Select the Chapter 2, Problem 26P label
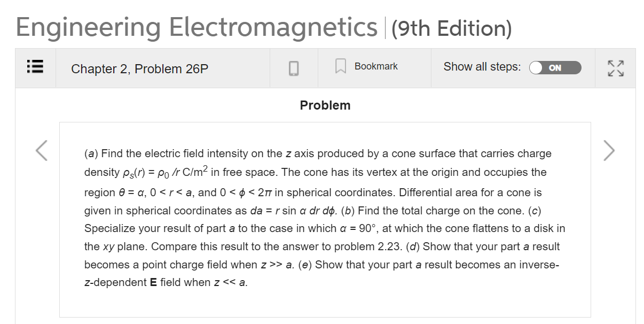The width and height of the screenshot is (644, 324). tap(140, 69)
